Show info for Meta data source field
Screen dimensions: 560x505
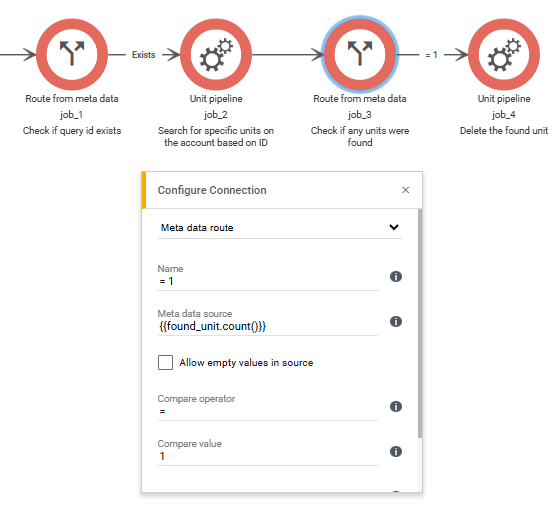396,321
